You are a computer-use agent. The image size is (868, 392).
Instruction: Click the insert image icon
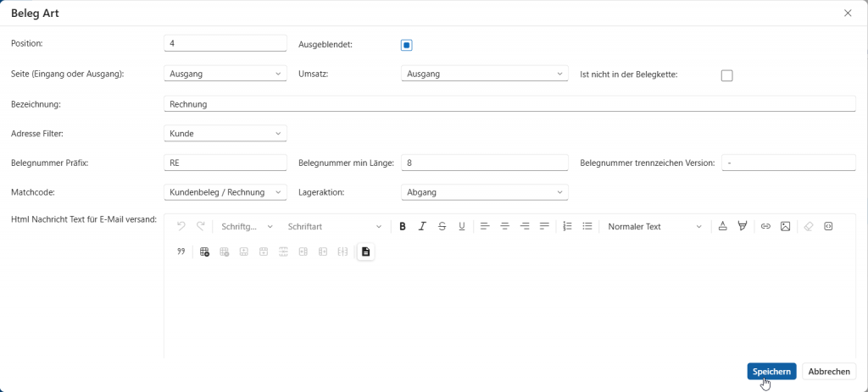[786, 226]
